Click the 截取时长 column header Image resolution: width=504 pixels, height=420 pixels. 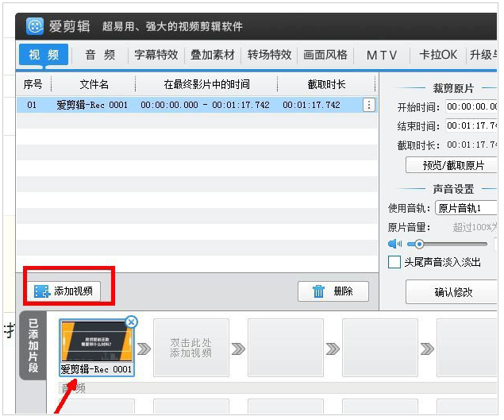coord(326,84)
